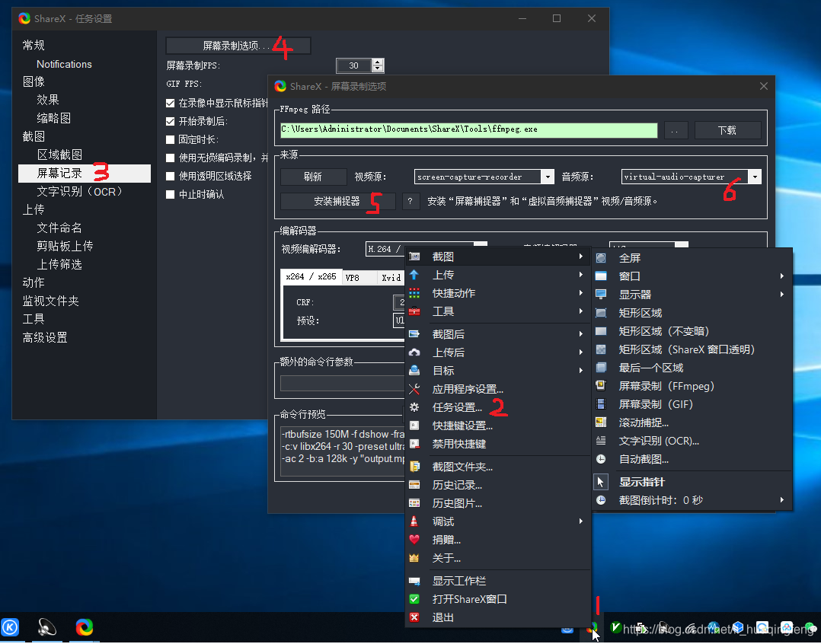Enable 使用透明区域选择 checkbox
The height and width of the screenshot is (644, 821).
[x=170, y=177]
